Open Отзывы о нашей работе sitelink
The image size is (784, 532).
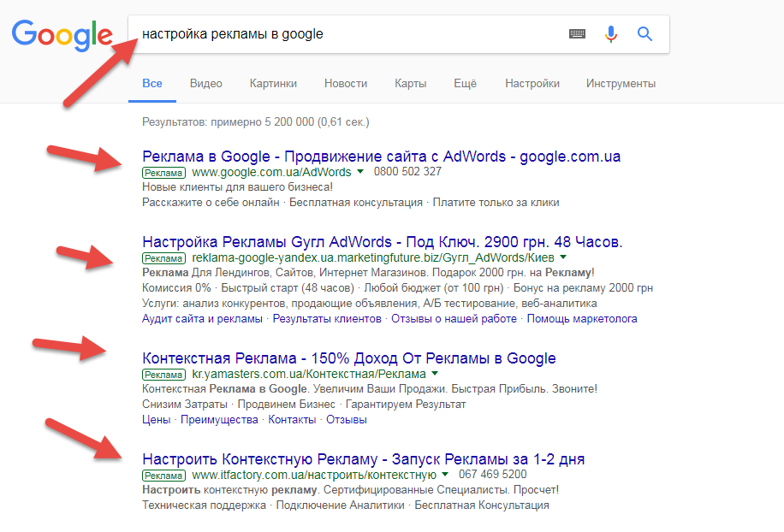coord(454,319)
